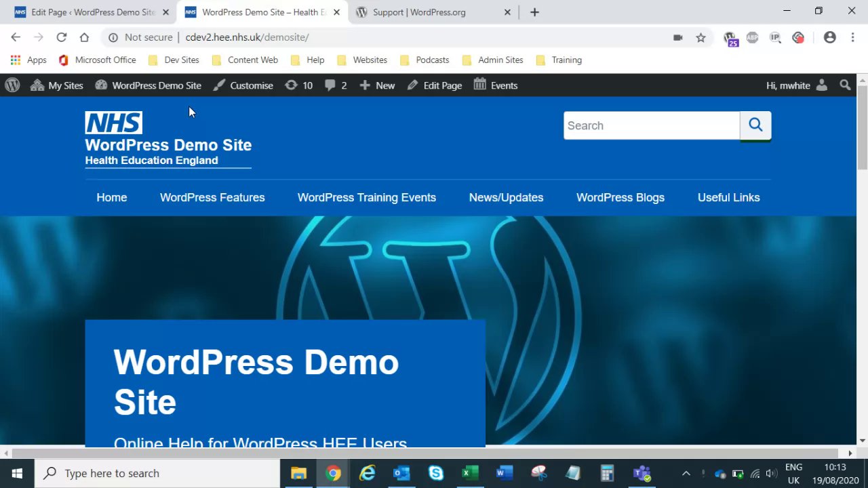Open File Explorer from the taskbar
Image resolution: width=868 pixels, height=488 pixels.
[298, 473]
